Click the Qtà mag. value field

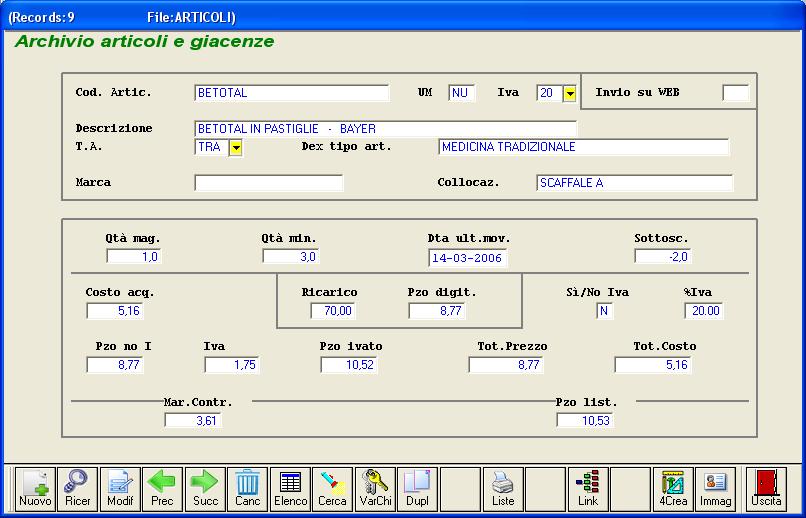click(x=134, y=256)
